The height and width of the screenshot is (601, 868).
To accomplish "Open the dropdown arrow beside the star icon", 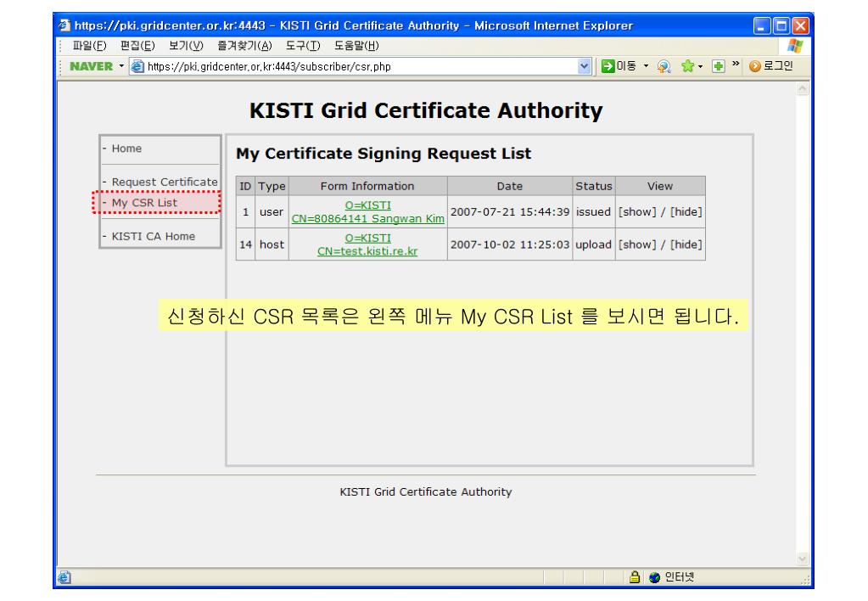I will [x=700, y=66].
